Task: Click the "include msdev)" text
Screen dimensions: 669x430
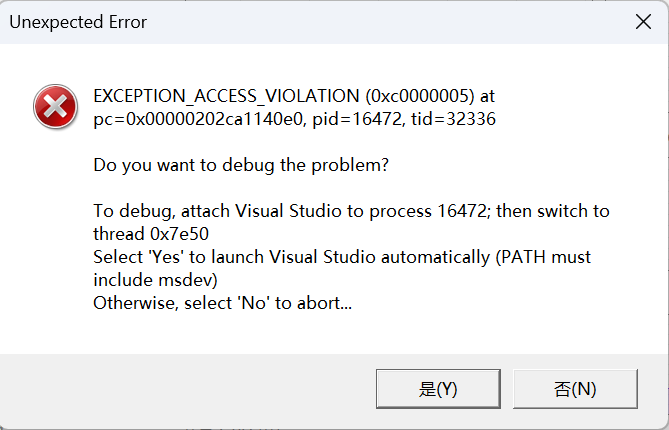Action: point(155,279)
